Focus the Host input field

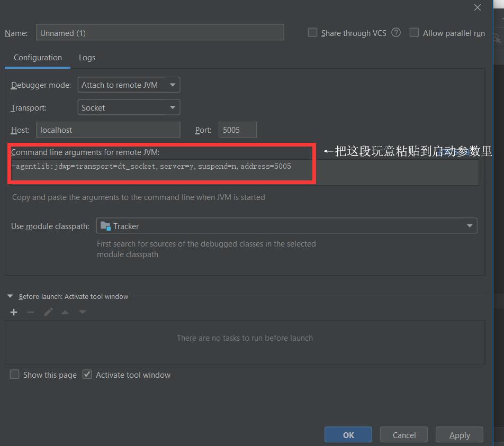(108, 130)
